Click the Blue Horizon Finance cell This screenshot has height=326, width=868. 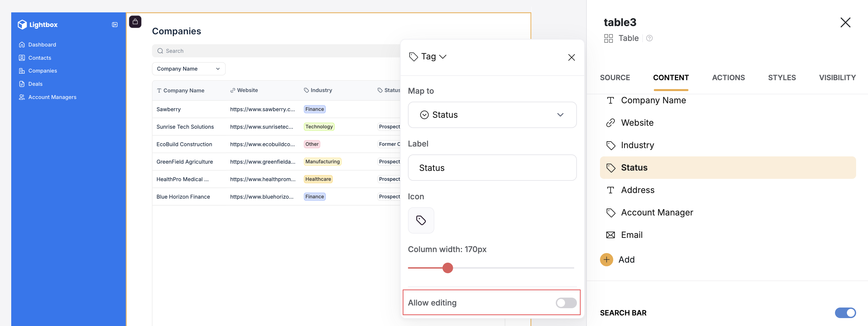[x=183, y=197]
